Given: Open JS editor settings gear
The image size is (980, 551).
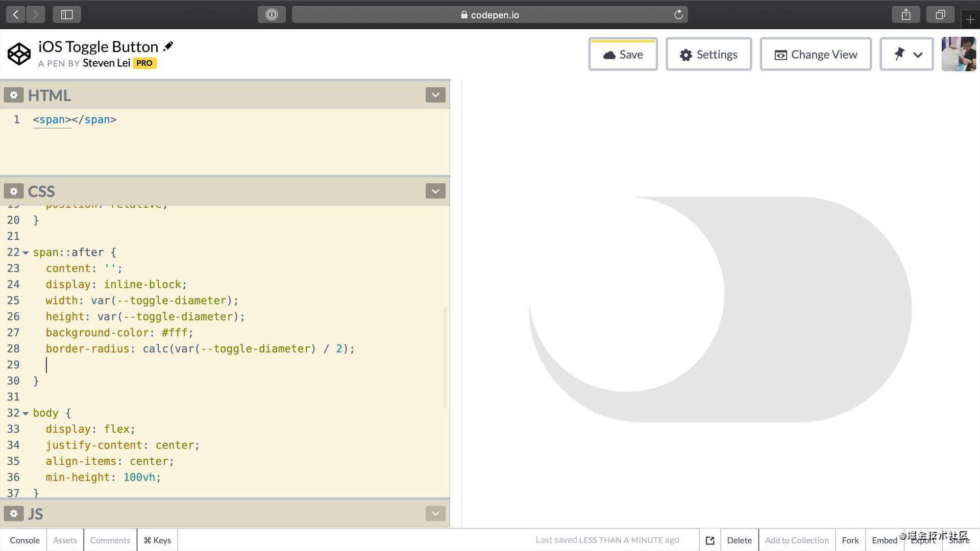Looking at the screenshot, I should 14,513.
